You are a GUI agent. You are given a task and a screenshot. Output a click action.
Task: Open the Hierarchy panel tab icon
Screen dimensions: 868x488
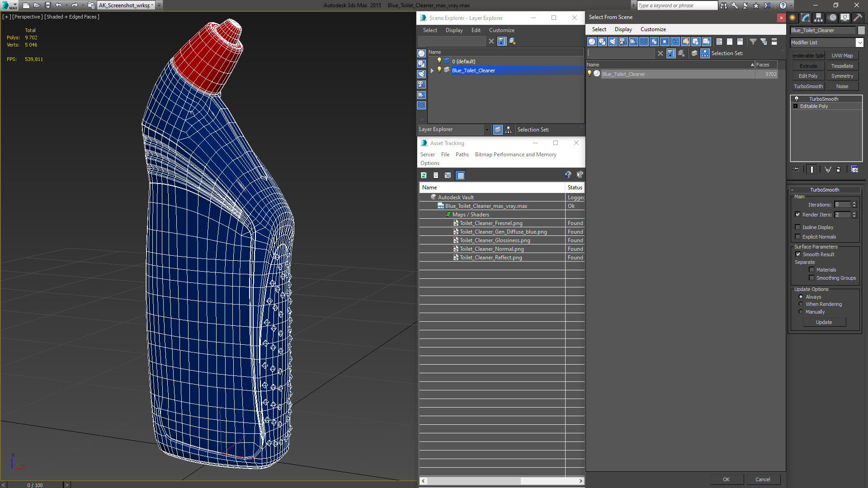(x=819, y=18)
